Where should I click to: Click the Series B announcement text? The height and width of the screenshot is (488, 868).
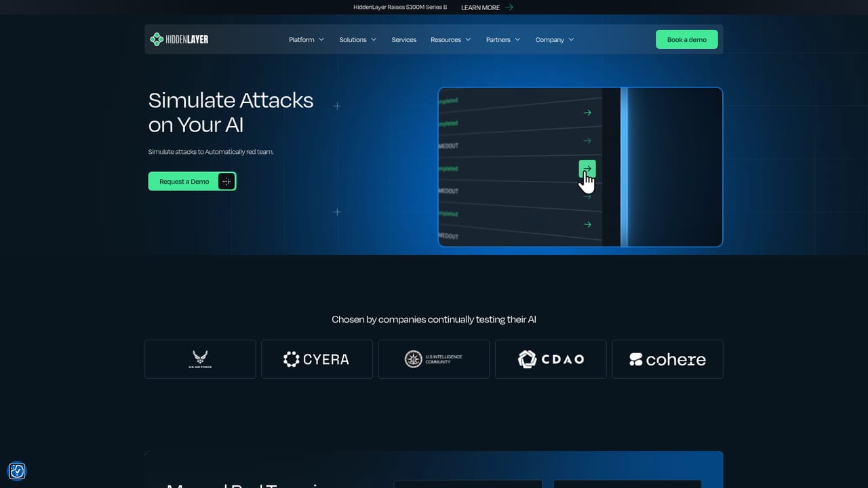tap(400, 7)
